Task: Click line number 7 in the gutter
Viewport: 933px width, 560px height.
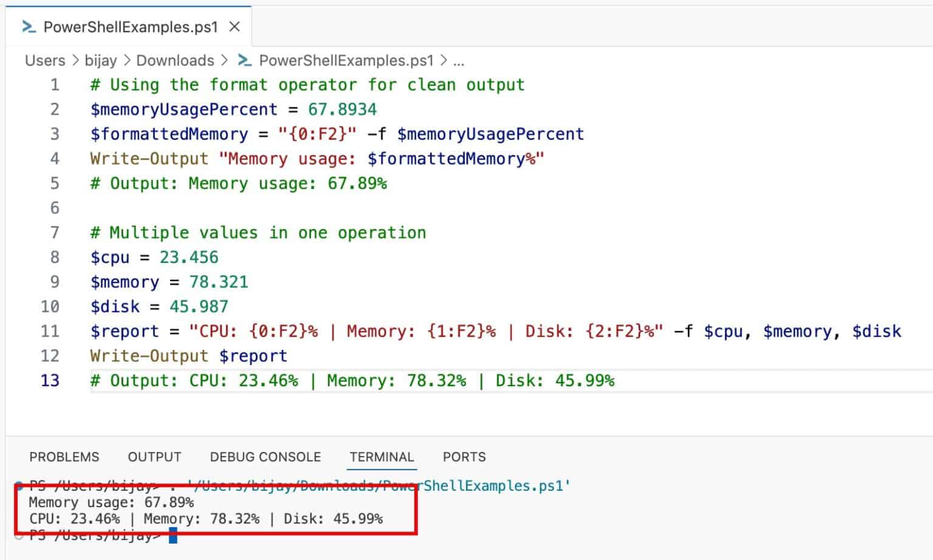Action: point(55,233)
